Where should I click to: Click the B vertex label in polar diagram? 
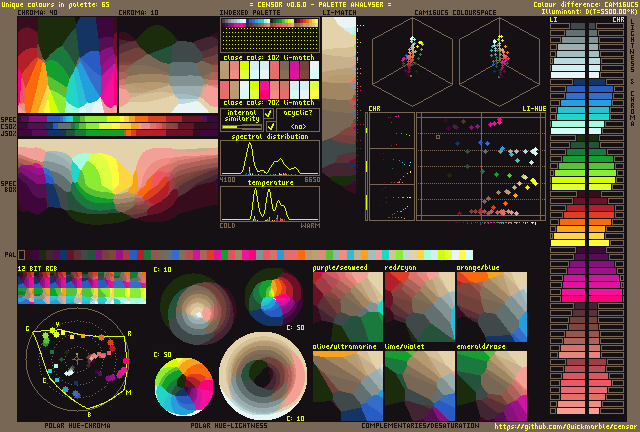point(89,414)
